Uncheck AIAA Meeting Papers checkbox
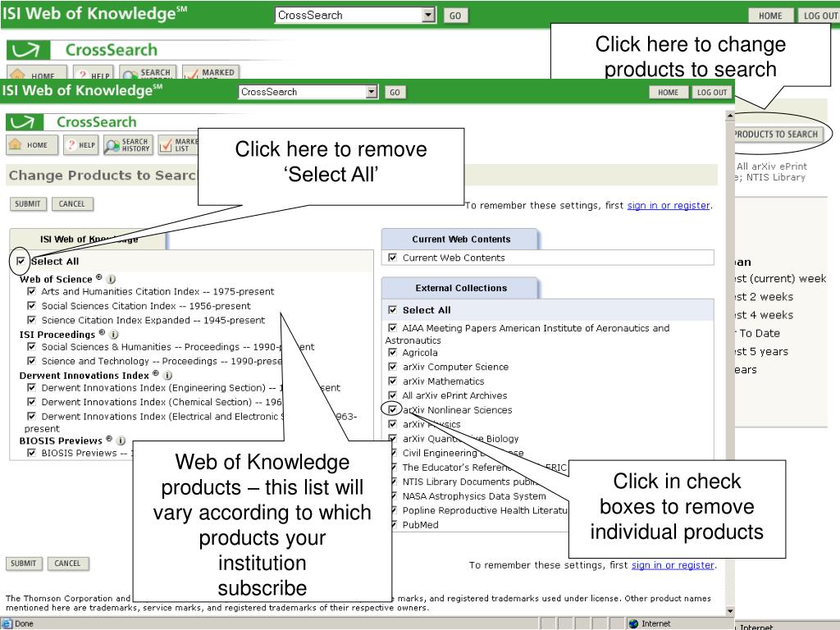This screenshot has height=630, width=840. tap(393, 327)
